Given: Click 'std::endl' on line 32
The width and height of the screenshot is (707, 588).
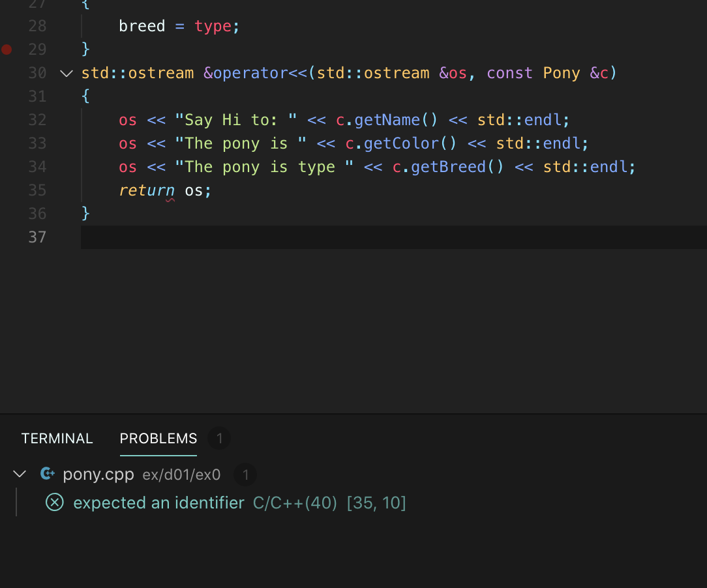Looking at the screenshot, I should [x=519, y=120].
